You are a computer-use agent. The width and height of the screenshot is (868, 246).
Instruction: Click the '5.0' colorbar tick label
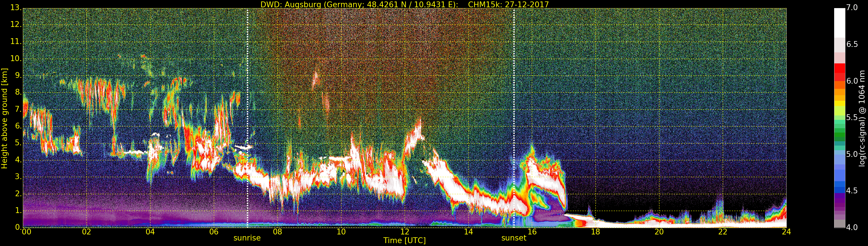852,154
